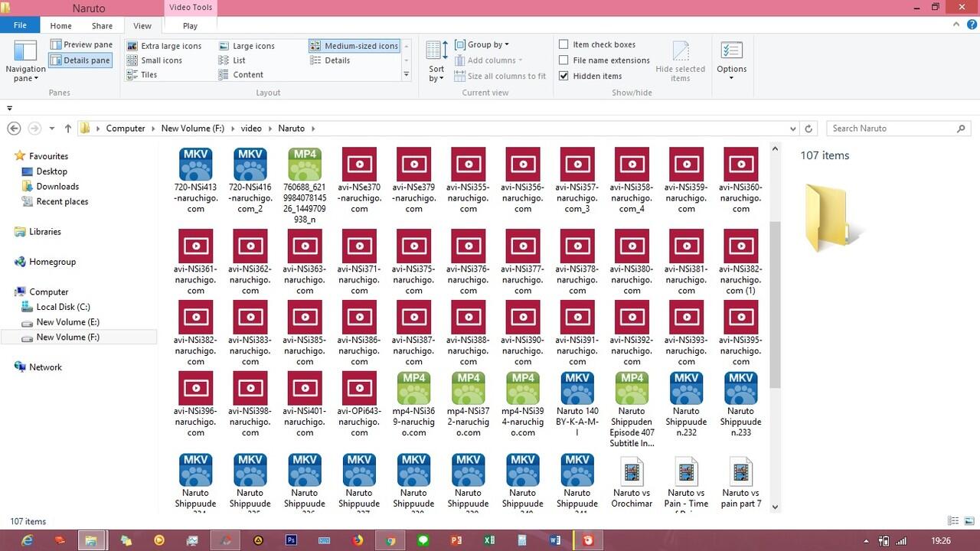The width and height of the screenshot is (980, 551).
Task: Open the Add columns dropdown
Action: click(x=488, y=60)
